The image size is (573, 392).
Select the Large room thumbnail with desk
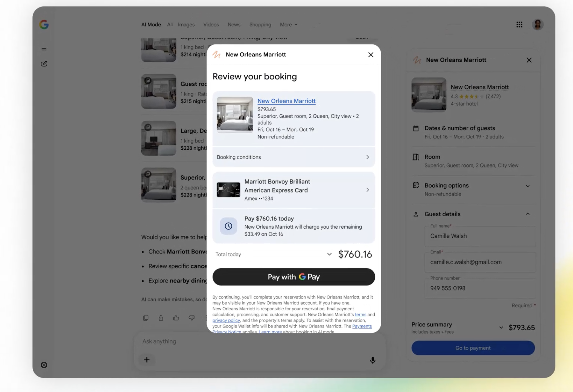159,138
